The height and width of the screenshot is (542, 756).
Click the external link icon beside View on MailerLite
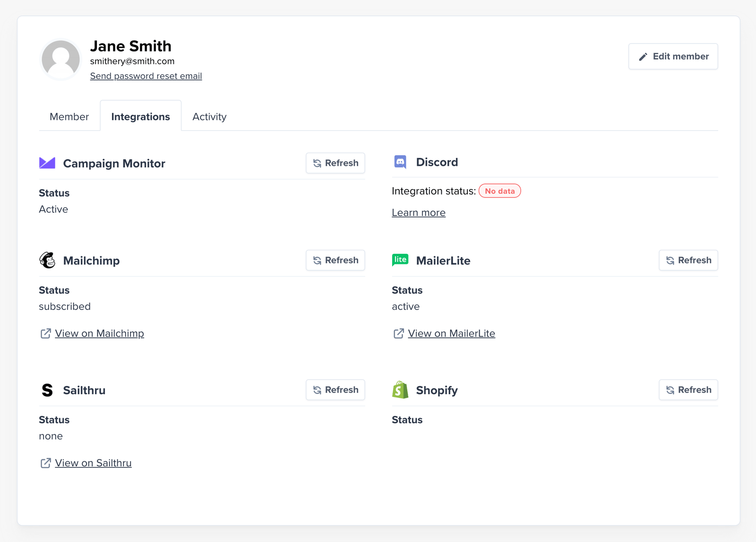398,333
